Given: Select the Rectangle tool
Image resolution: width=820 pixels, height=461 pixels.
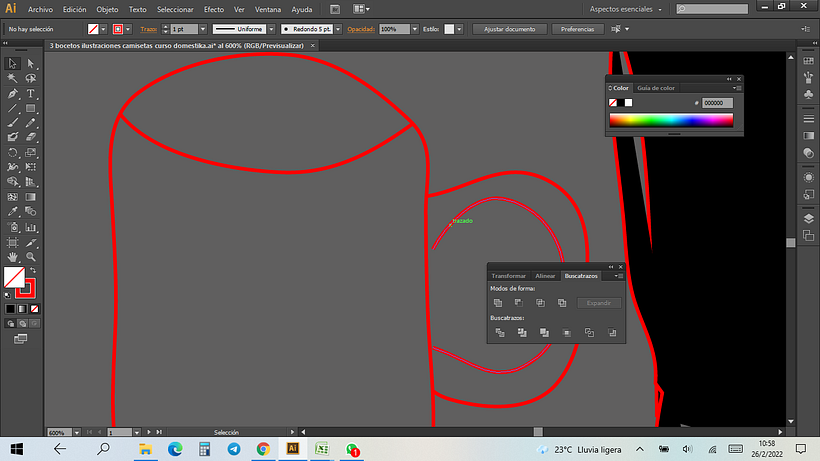Looking at the screenshot, I should coord(31,108).
